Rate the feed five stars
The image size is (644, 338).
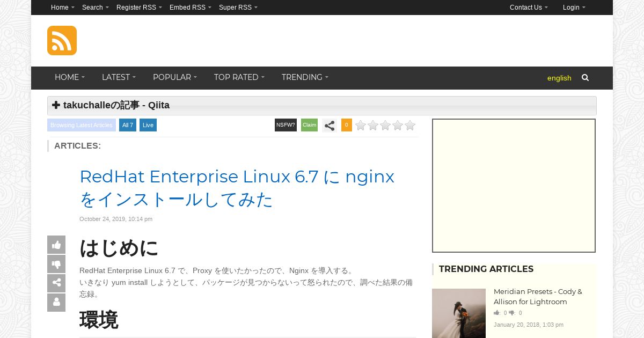(410, 126)
